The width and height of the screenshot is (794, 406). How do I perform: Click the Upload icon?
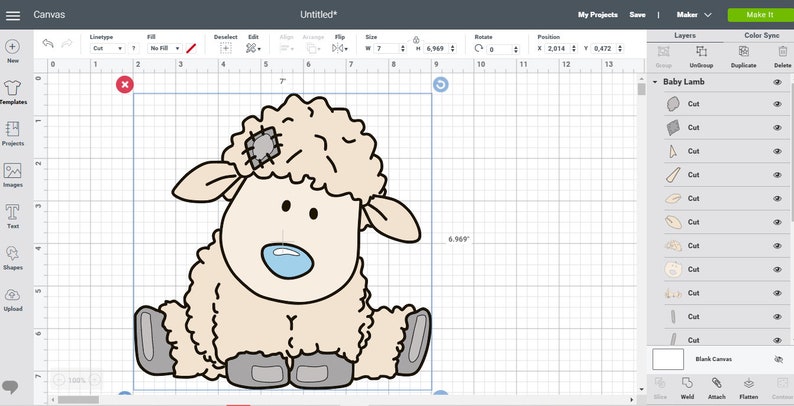pyautogui.click(x=13, y=295)
